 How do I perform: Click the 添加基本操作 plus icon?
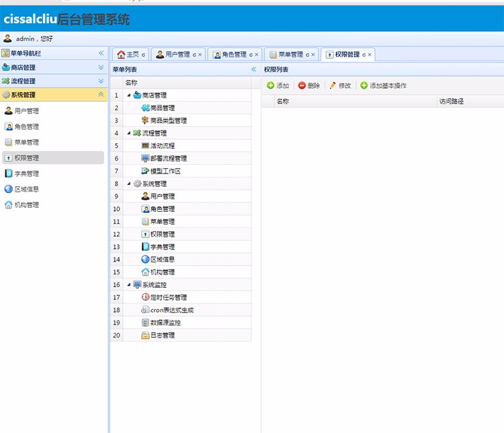click(x=364, y=85)
